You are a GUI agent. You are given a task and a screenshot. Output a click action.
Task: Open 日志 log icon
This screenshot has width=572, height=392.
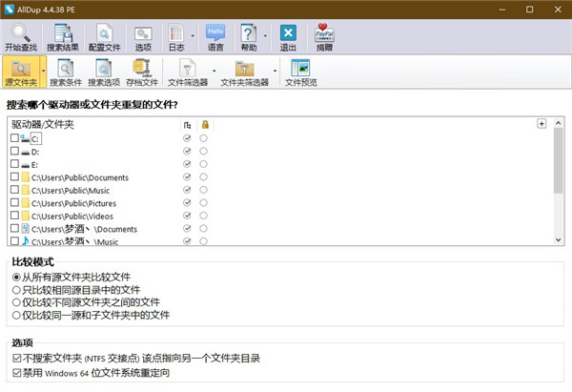click(x=176, y=37)
